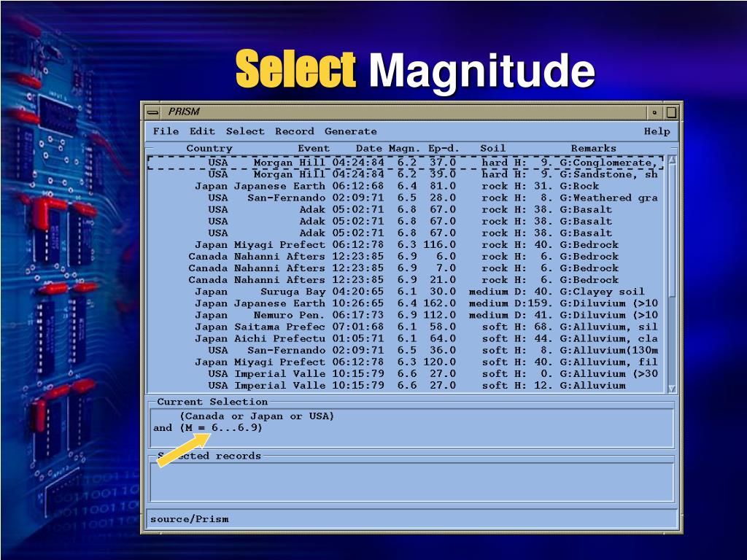Open the Generate menu
The image size is (747, 560).
351,131
